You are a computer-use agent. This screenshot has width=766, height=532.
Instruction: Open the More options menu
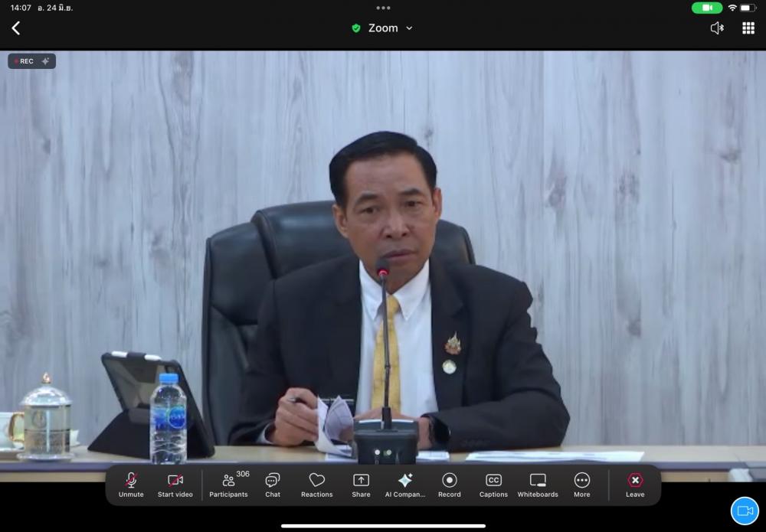[x=582, y=485]
